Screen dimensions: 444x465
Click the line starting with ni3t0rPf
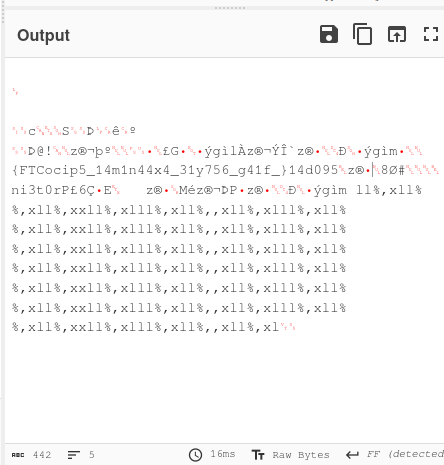click(x=217, y=190)
